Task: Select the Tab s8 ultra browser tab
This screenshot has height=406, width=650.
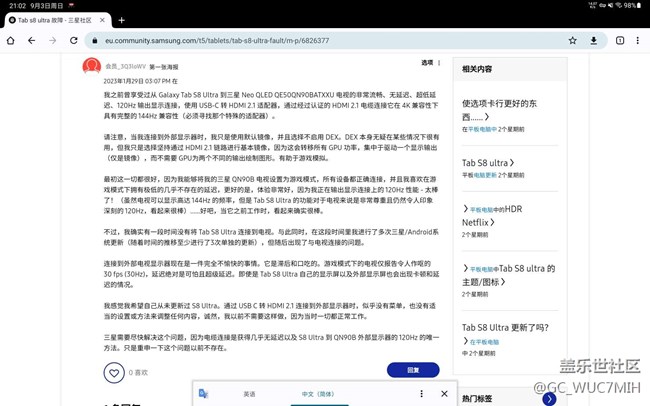Action: pyautogui.click(x=58, y=20)
